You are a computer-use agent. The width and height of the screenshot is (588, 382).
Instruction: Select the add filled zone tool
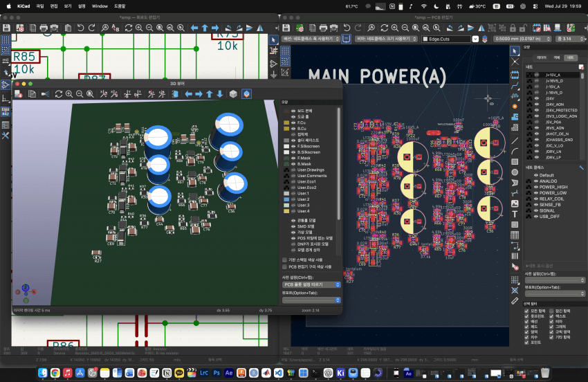click(515, 117)
